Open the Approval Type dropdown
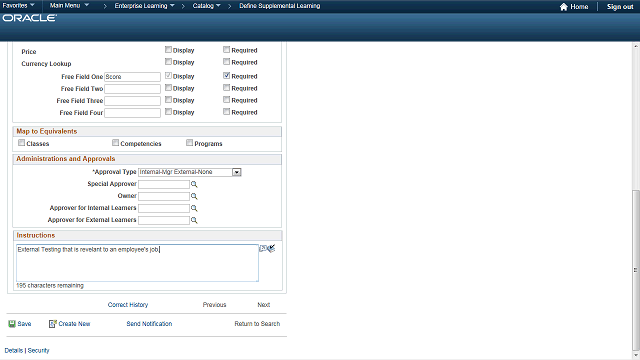Image resolution: width=640 pixels, height=360 pixels. [237, 172]
